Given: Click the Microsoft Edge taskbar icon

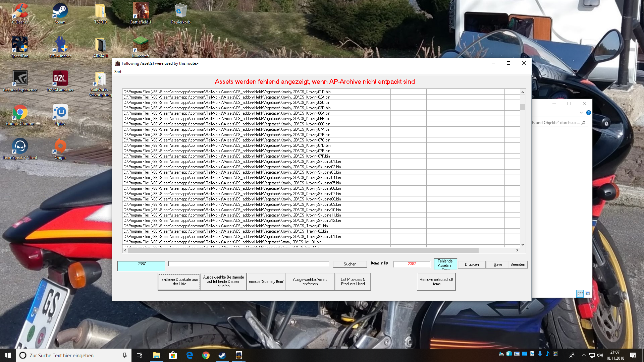Looking at the screenshot, I should [x=190, y=355].
